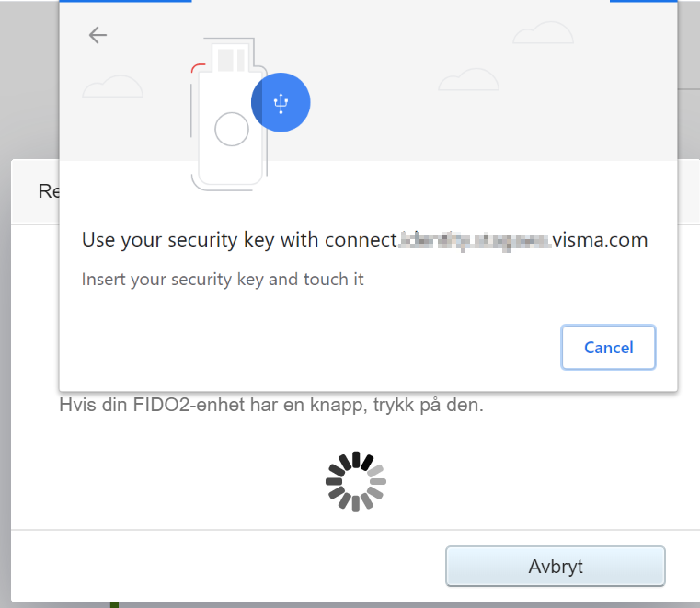This screenshot has height=608, width=700.
Task: Click the Cancel button in security key prompt
Action: click(608, 348)
